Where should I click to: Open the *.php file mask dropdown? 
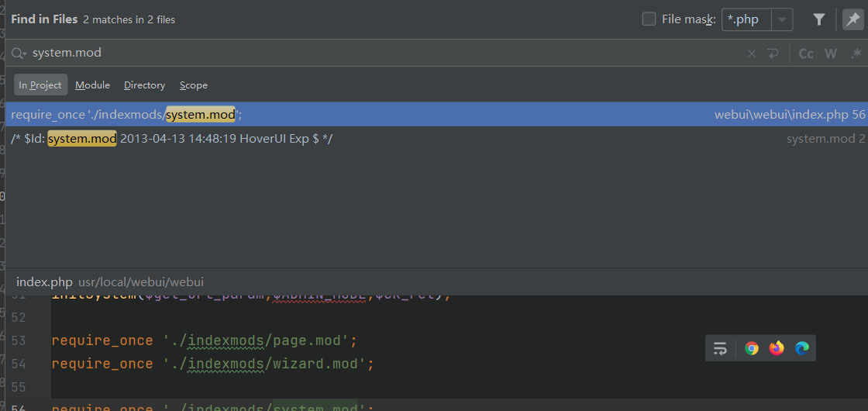coord(782,20)
